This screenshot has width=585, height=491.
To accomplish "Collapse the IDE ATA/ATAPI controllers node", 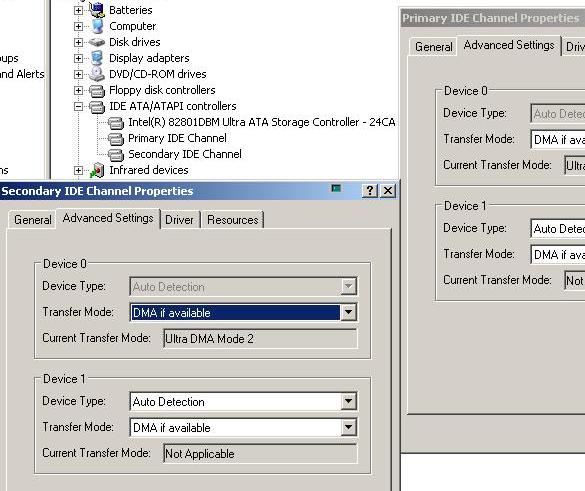I will [x=78, y=106].
